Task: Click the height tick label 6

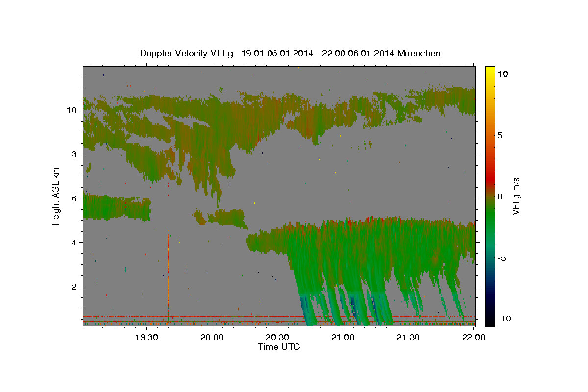Action: (75, 198)
